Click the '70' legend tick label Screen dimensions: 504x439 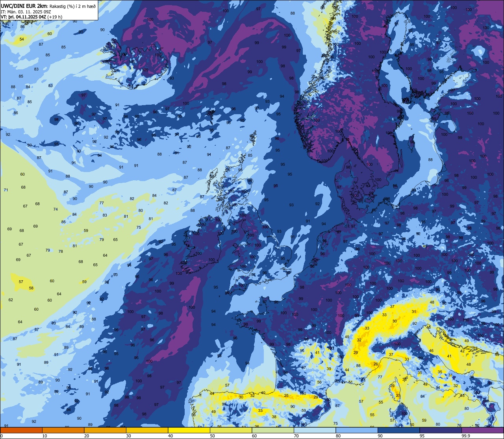296,436
